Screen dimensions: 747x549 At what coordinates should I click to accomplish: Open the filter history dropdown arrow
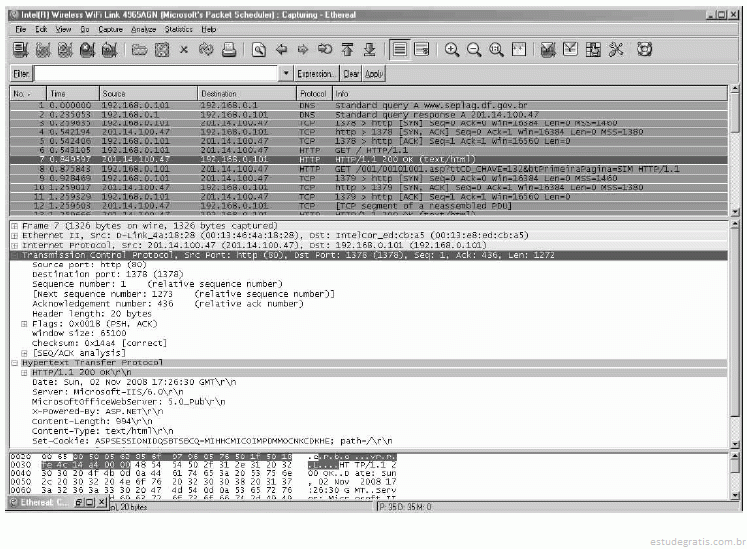coord(286,74)
